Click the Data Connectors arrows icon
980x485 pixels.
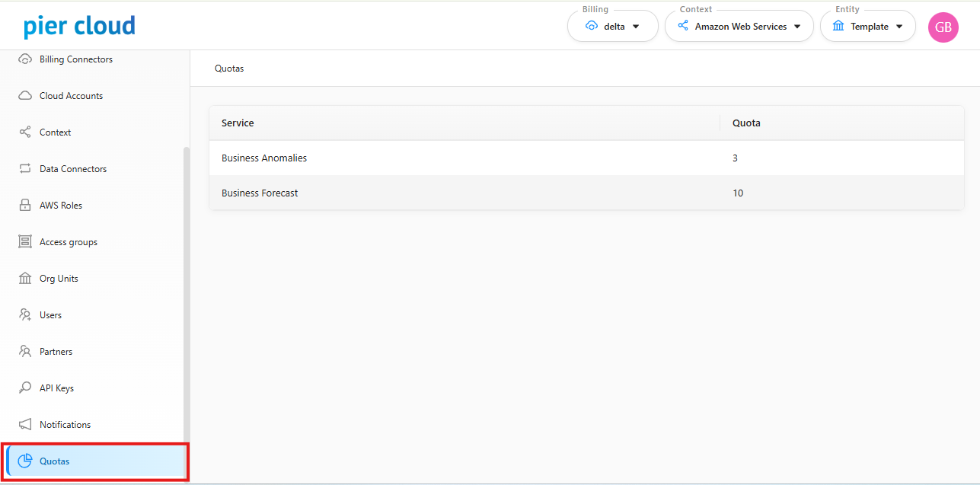tap(25, 169)
